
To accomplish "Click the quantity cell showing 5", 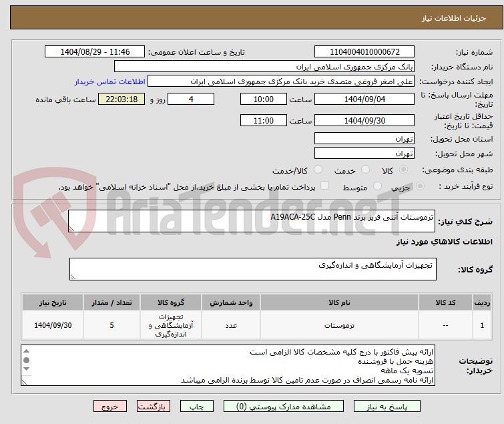I will pyautogui.click(x=112, y=325).
